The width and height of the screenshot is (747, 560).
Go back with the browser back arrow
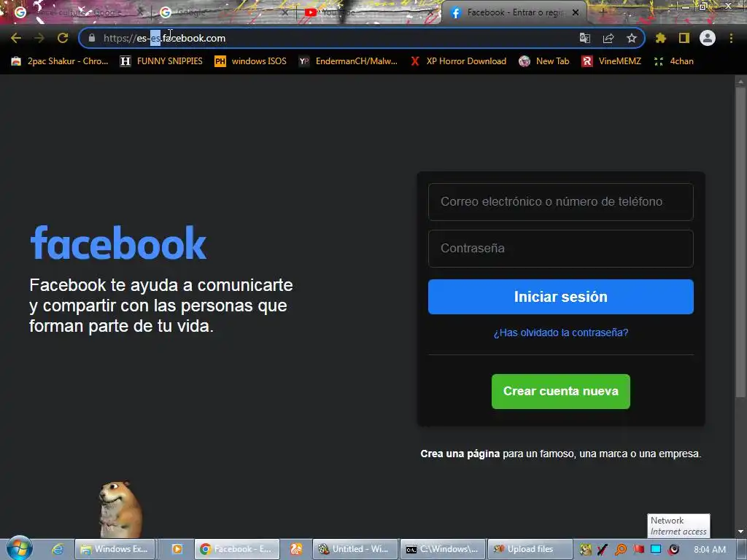16,38
